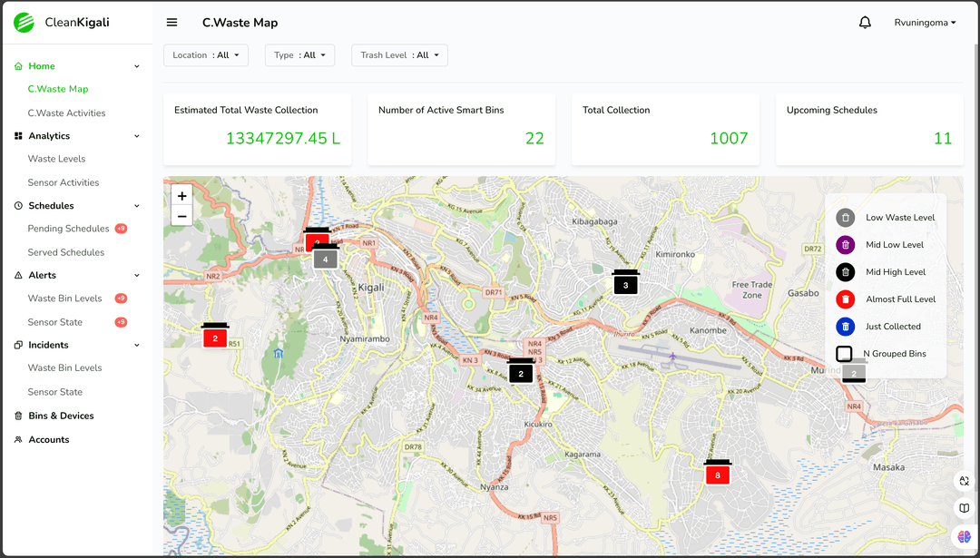Viewport: 980px width, 558px height.
Task: Click the Bins & Devices trash icon
Action: [x=18, y=416]
